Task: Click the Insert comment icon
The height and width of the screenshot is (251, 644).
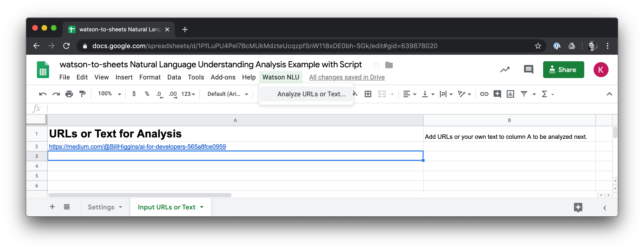Action: [497, 94]
